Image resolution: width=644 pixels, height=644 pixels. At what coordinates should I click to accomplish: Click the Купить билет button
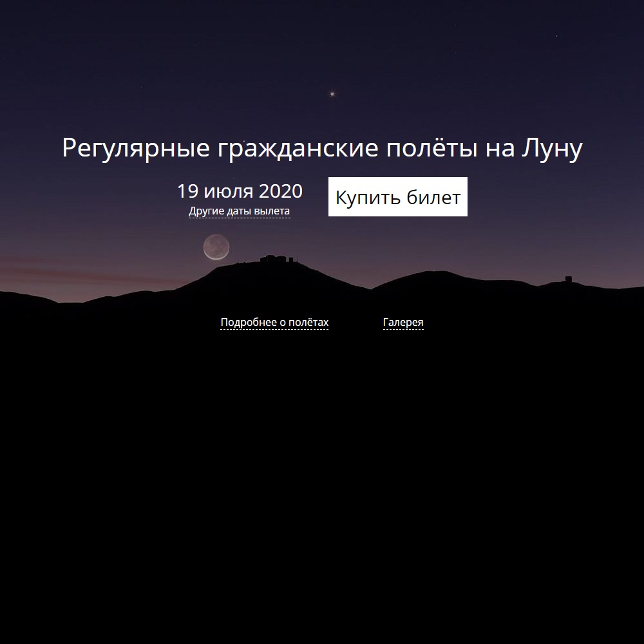(x=397, y=197)
